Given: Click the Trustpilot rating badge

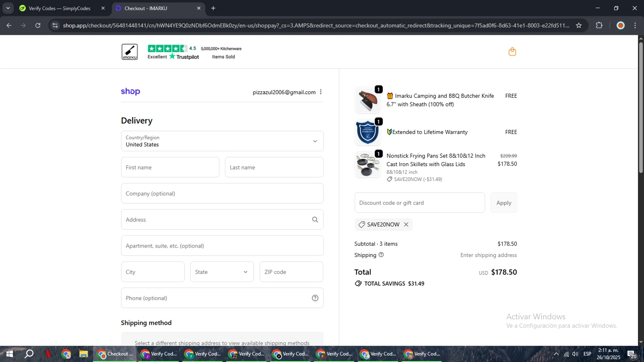Looking at the screenshot, I should pos(173,52).
